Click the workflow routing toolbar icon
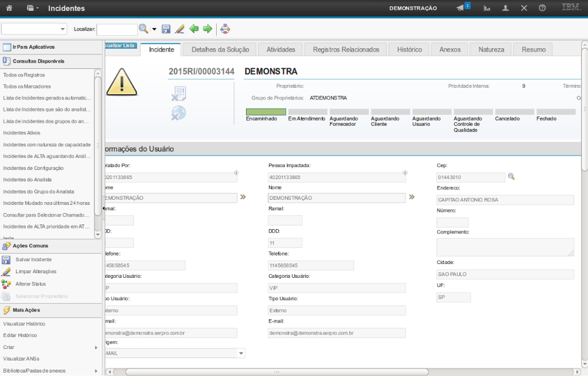Viewport: 588px width, 376px height. (225, 29)
